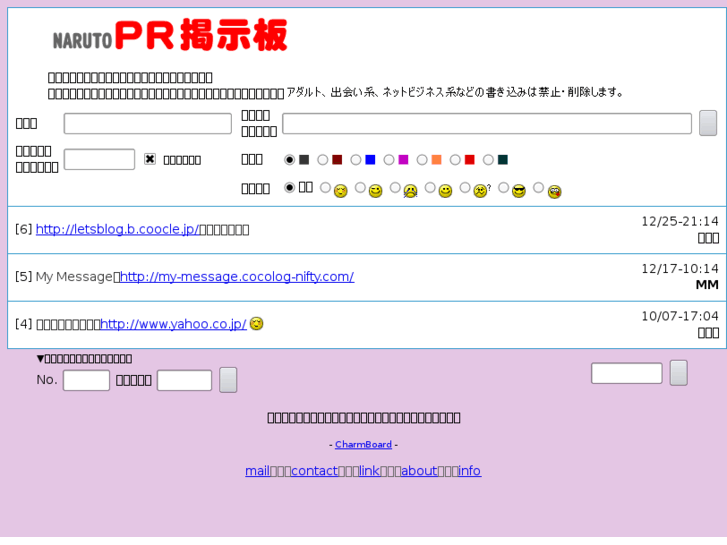This screenshot has height=545, width=727.
Task: Open the letsblog.b.coocle.jp link
Action: pyautogui.click(x=117, y=229)
